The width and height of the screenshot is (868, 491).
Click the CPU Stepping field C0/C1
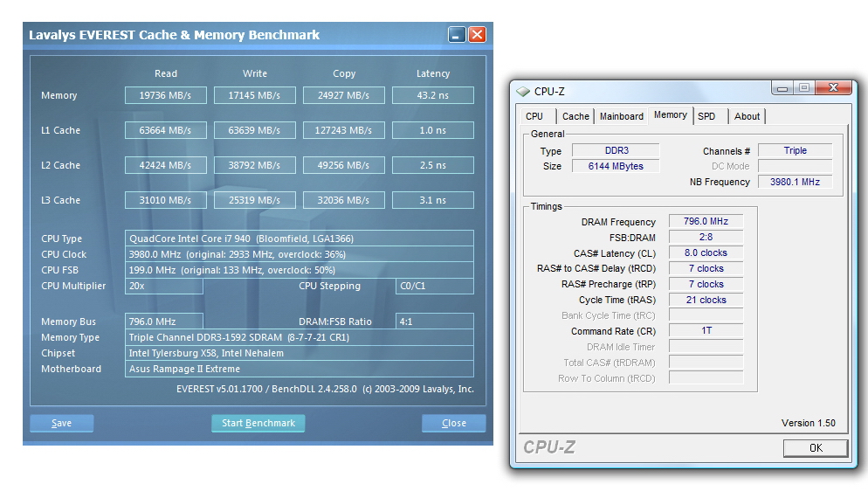click(435, 286)
